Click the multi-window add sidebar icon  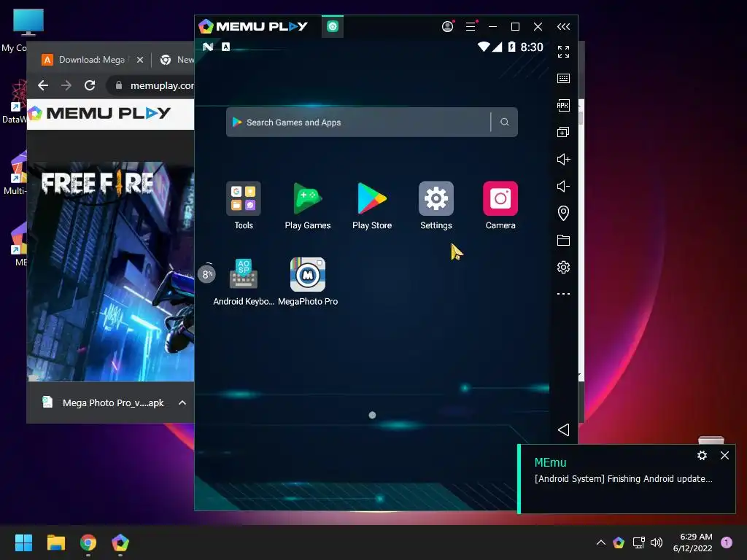coord(563,132)
